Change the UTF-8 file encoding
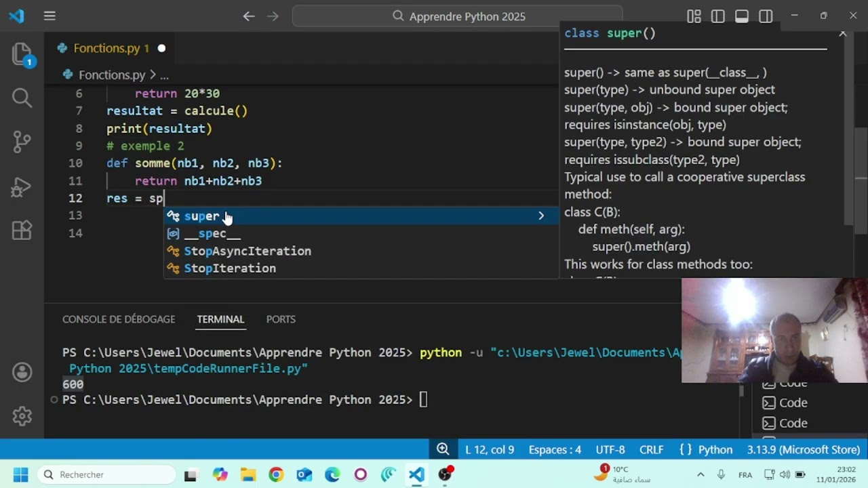 tap(610, 449)
